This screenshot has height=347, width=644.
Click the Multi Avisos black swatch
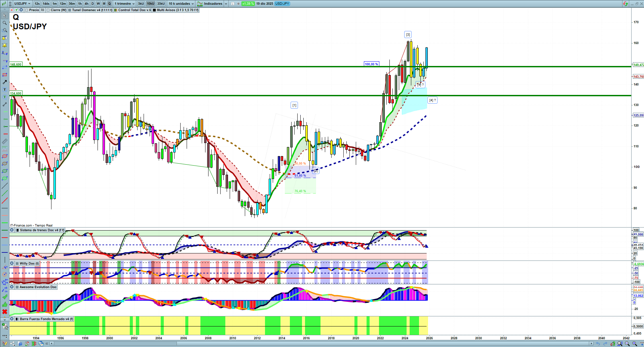[154, 10]
